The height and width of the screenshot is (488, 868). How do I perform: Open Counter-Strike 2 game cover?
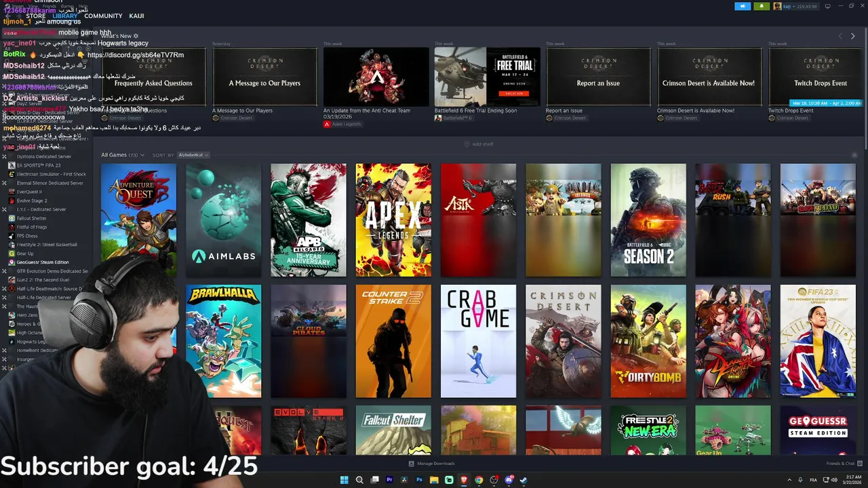click(x=393, y=341)
